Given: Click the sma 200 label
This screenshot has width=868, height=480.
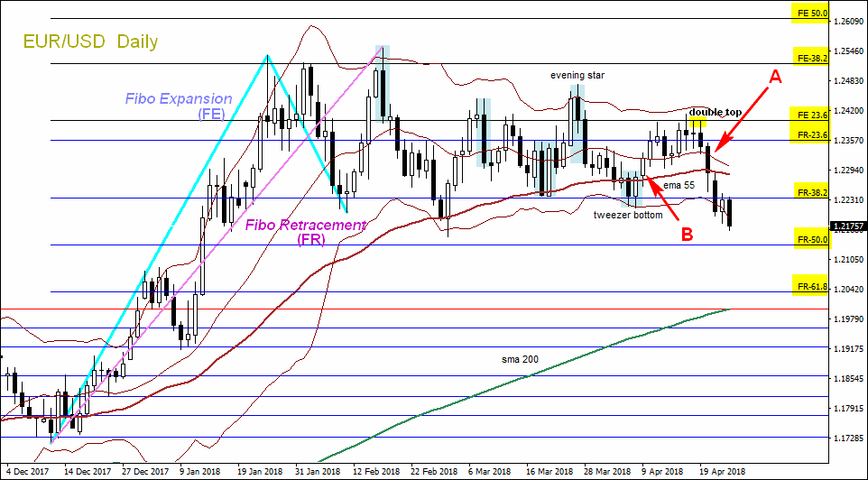Looking at the screenshot, I should tap(520, 359).
